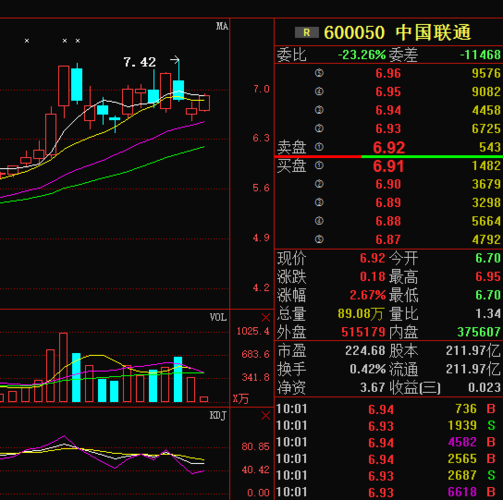The image size is (503, 500).
Task: Click the level 4 circle icon beside 6.88
Action: (319, 221)
